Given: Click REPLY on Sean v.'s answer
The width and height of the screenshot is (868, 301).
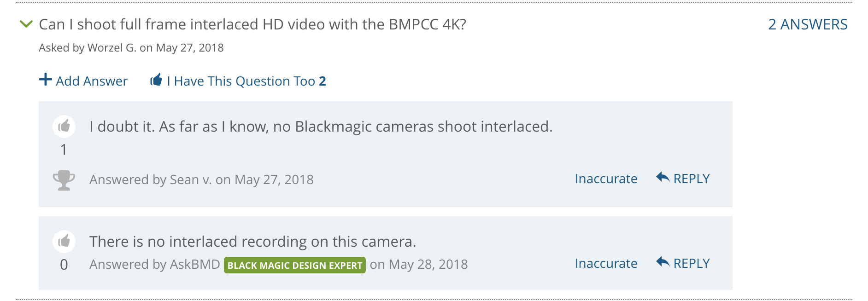Looking at the screenshot, I should point(692,179).
